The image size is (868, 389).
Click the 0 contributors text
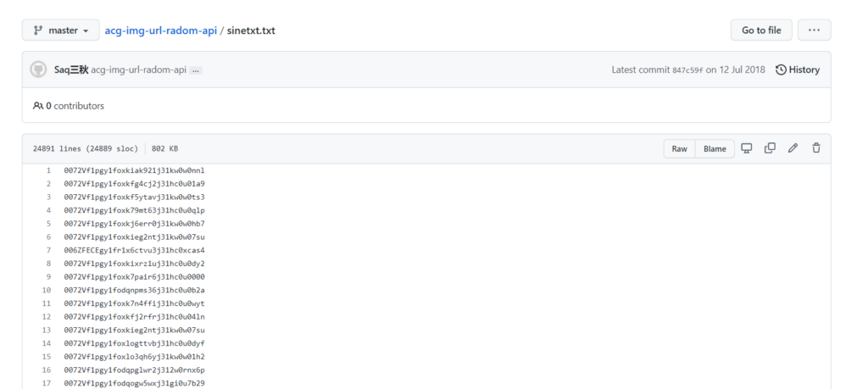[75, 106]
